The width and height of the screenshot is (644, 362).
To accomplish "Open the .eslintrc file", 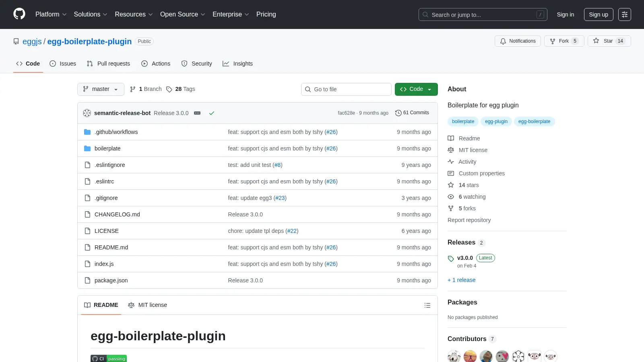I will pyautogui.click(x=104, y=181).
